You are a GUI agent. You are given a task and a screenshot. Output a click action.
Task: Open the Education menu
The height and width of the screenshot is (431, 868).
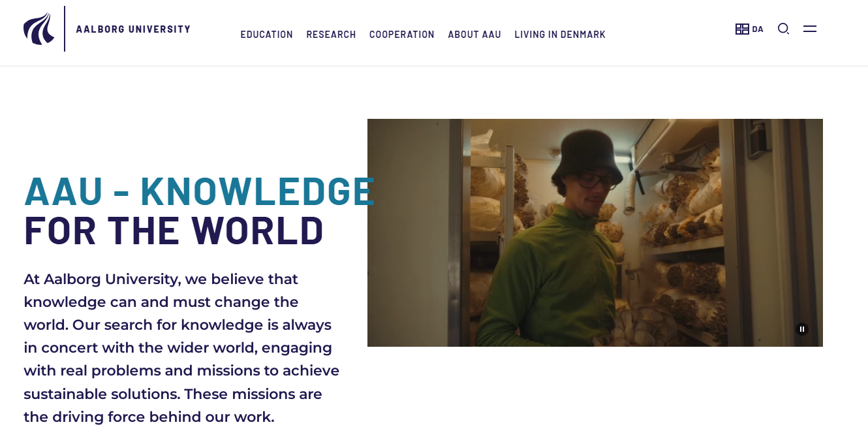[266, 35]
